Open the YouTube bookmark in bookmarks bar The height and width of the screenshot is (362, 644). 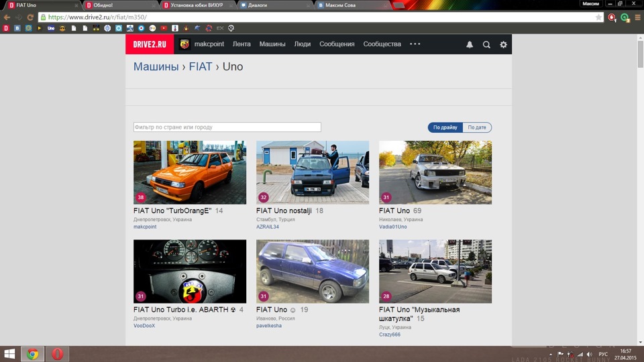[x=164, y=28]
